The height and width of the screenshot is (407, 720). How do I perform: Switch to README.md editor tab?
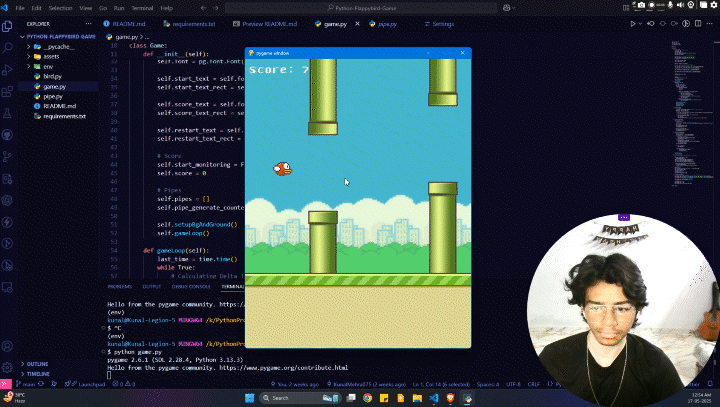[x=124, y=24]
